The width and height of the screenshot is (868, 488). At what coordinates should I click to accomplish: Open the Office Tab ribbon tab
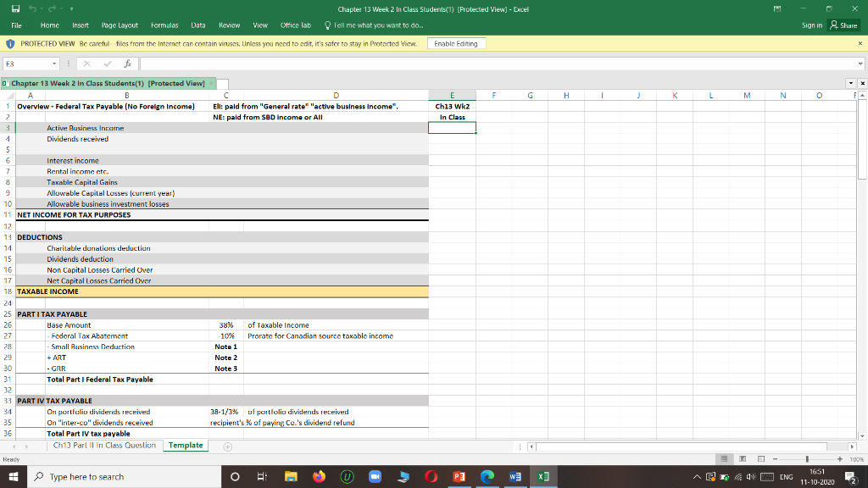pos(296,25)
